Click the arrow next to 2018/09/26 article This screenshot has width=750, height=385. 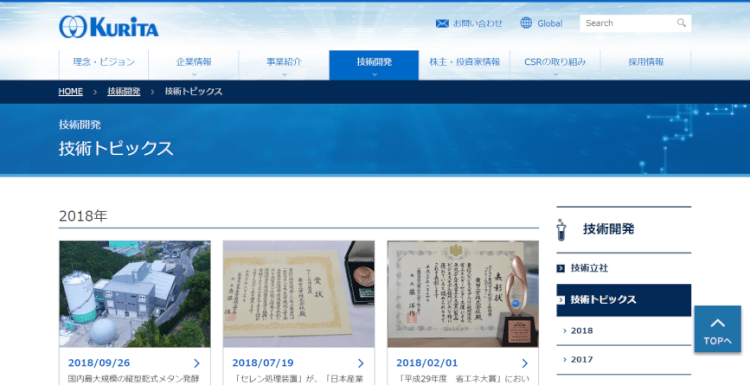197,363
